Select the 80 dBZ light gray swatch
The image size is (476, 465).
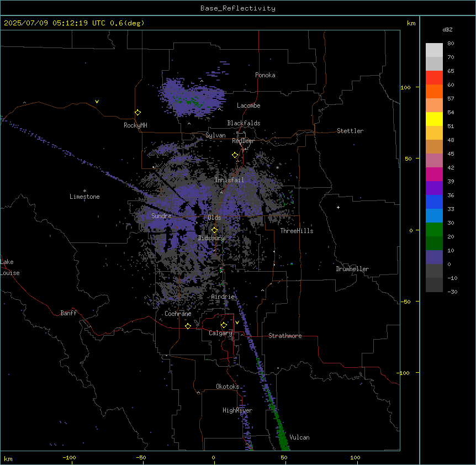click(x=434, y=50)
